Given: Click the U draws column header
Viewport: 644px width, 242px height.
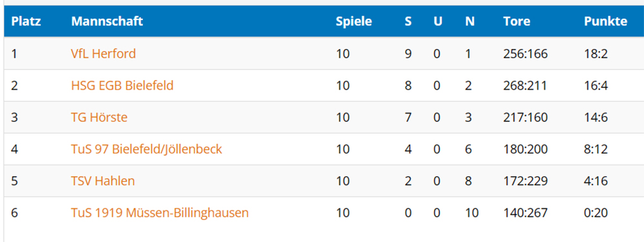Looking at the screenshot, I should (438, 21).
